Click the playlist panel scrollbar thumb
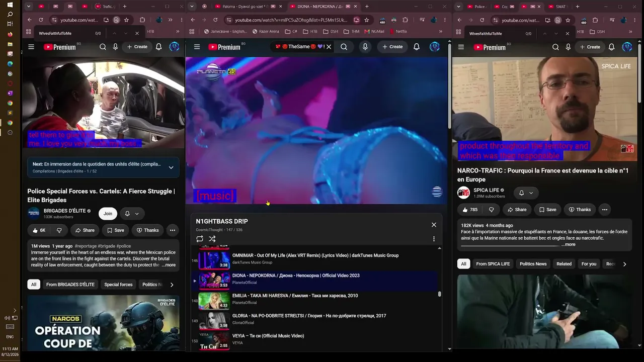The height and width of the screenshot is (362, 644). (x=439, y=294)
